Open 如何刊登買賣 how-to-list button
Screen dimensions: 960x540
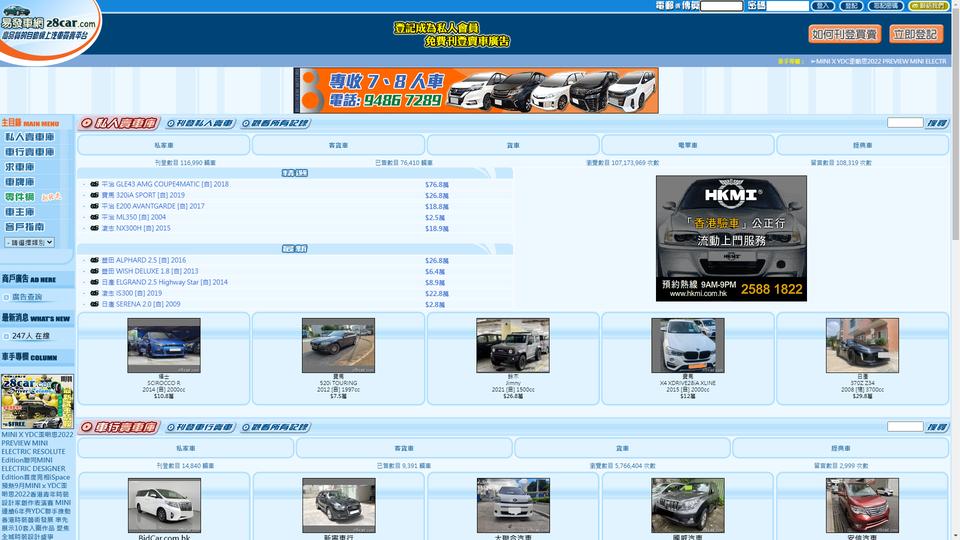(844, 34)
